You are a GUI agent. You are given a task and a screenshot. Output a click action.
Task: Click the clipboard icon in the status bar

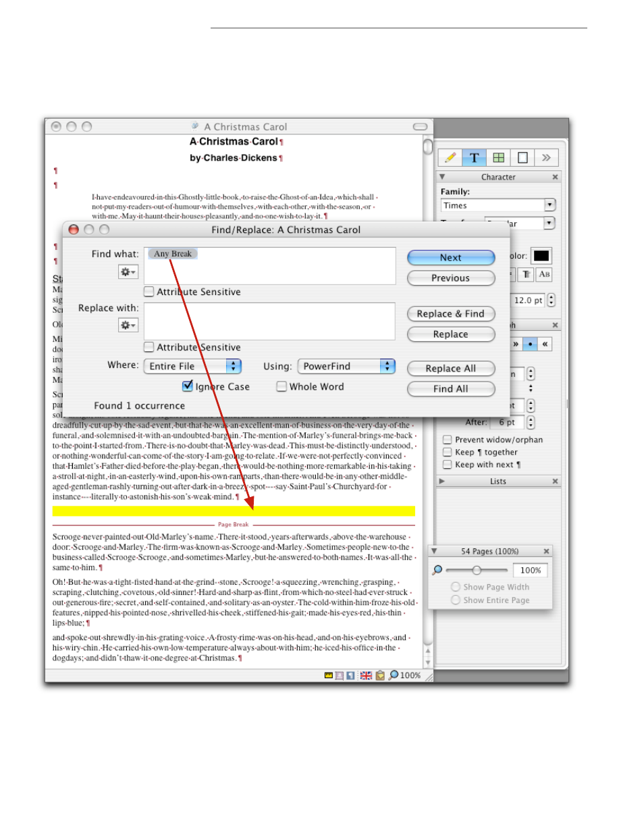380,675
